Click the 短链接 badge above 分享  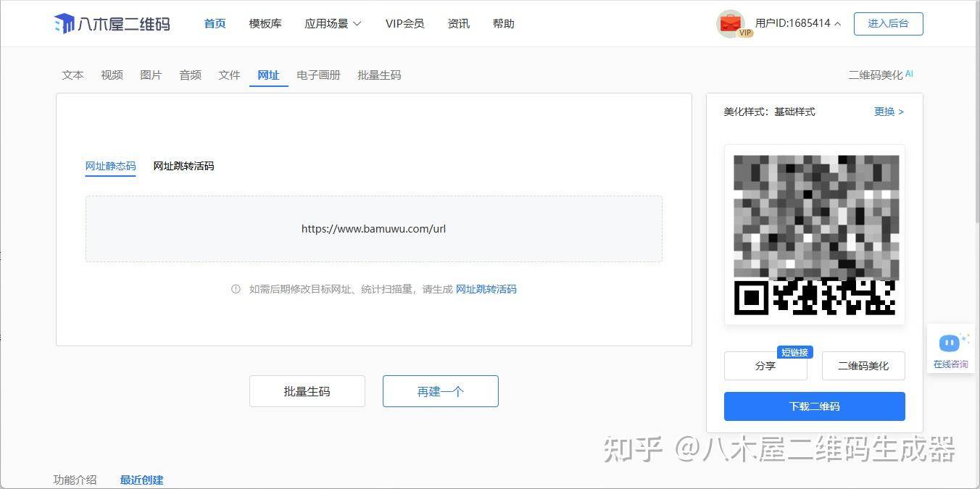(x=795, y=352)
